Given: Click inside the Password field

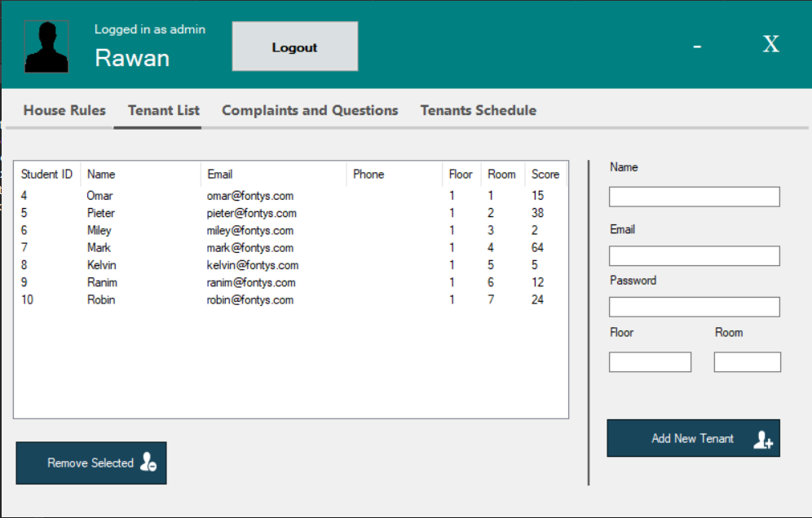Looking at the screenshot, I should click(x=694, y=307).
